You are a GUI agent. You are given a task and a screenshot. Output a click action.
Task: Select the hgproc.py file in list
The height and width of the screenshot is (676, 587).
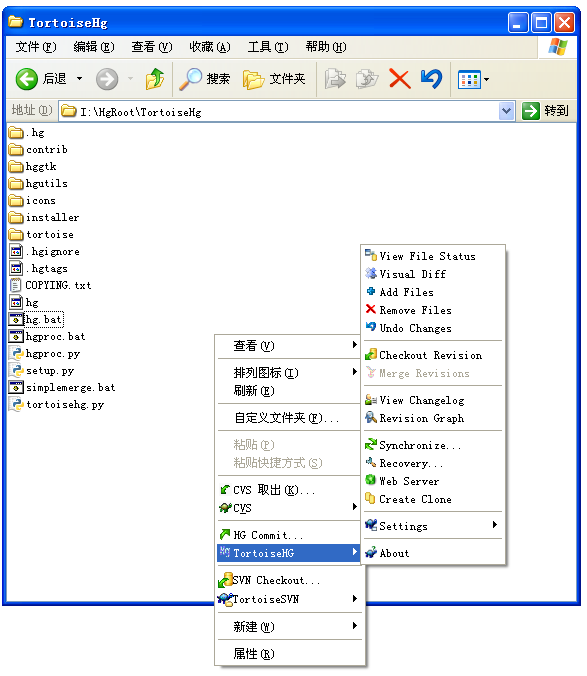click(45, 354)
